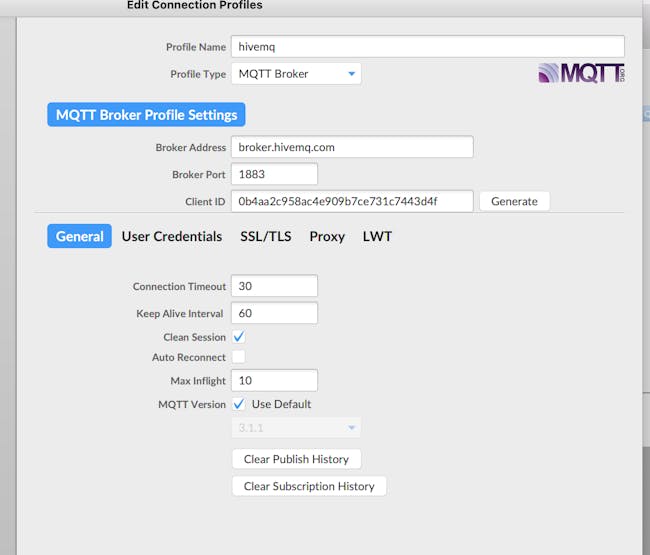Click the Keep Alive Interval label

coord(179,314)
